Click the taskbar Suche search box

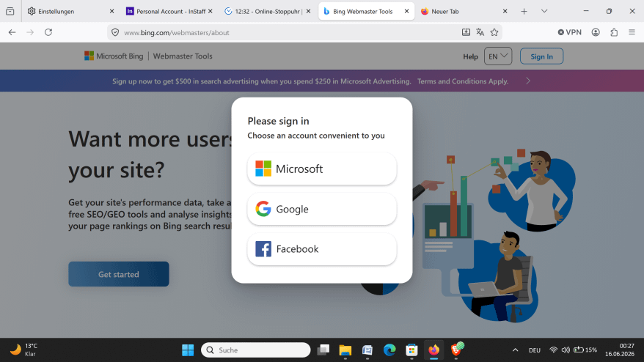(255, 350)
